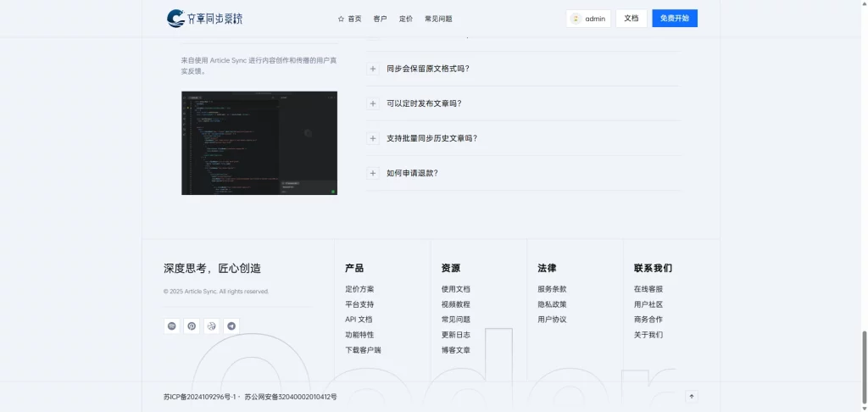Open 视频教程 footer link
868x412 pixels.
coord(455,304)
